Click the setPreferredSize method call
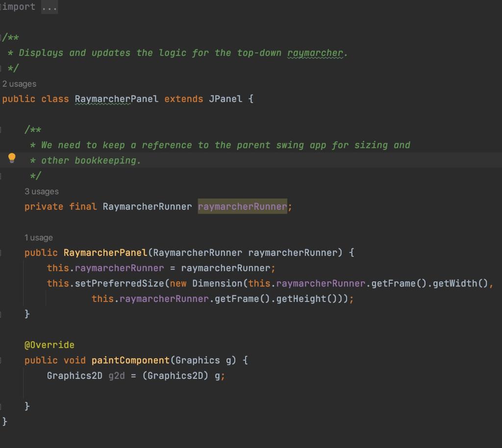502x448 pixels. pos(120,283)
